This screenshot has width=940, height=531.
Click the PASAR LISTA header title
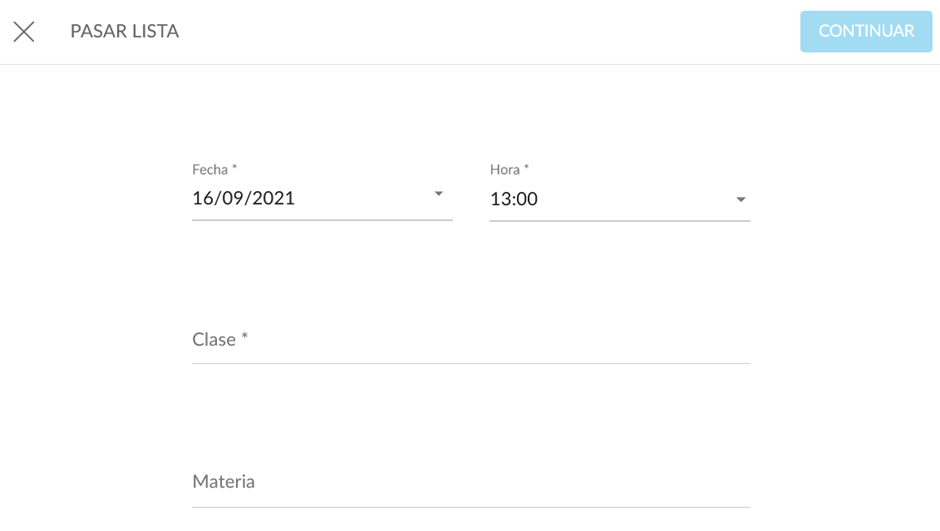[124, 31]
